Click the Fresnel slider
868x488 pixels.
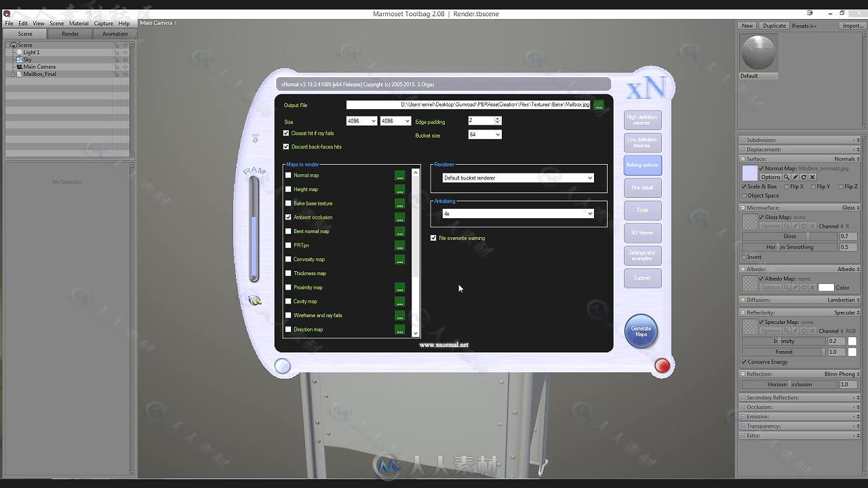pos(784,352)
